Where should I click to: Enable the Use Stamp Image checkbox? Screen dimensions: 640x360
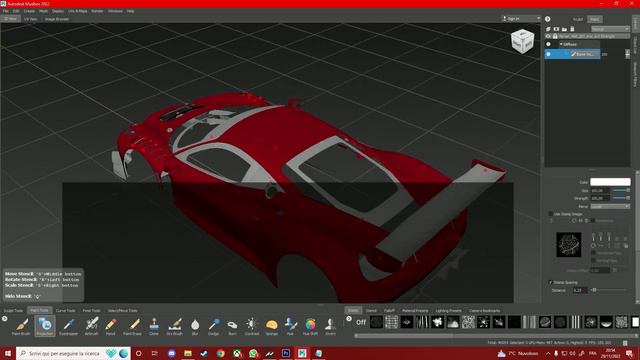pos(551,214)
